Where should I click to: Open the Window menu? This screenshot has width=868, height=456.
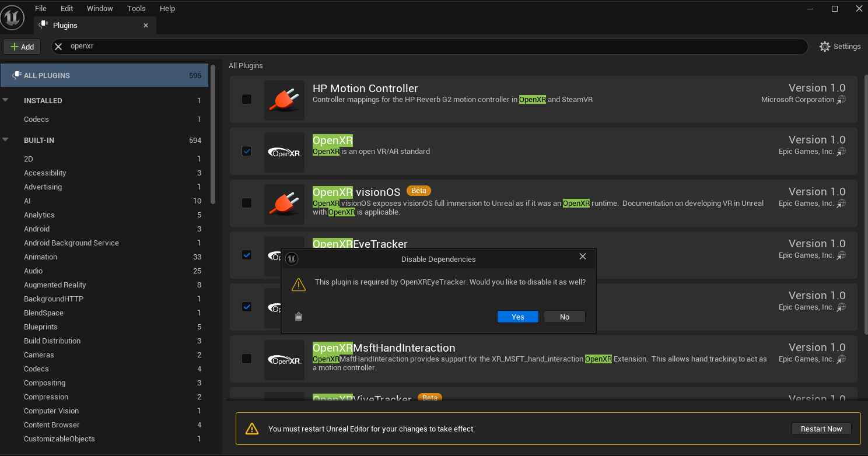[x=100, y=9]
